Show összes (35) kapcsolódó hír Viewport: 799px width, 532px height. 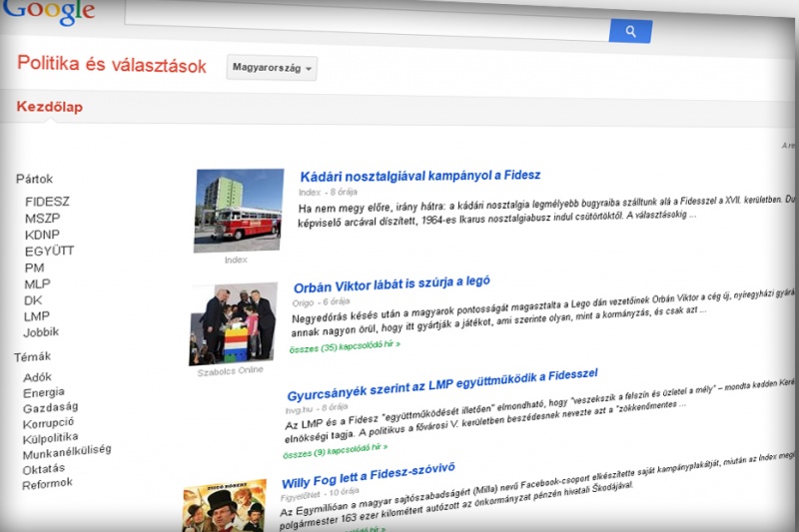[345, 346]
